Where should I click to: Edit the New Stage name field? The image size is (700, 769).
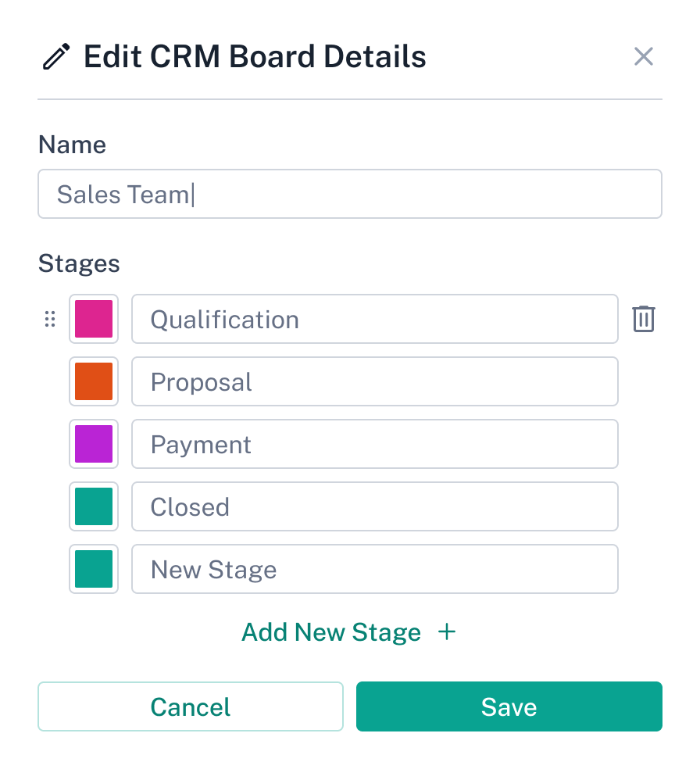point(375,569)
